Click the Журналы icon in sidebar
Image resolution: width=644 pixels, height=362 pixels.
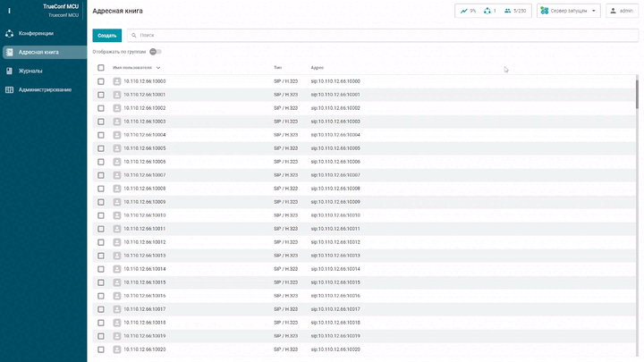[x=10, y=71]
